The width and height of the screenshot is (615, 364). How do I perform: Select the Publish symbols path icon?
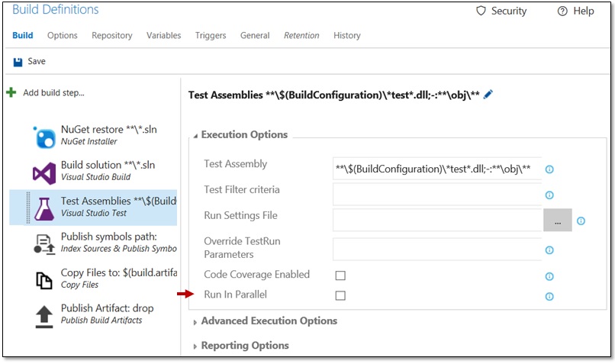pos(43,243)
